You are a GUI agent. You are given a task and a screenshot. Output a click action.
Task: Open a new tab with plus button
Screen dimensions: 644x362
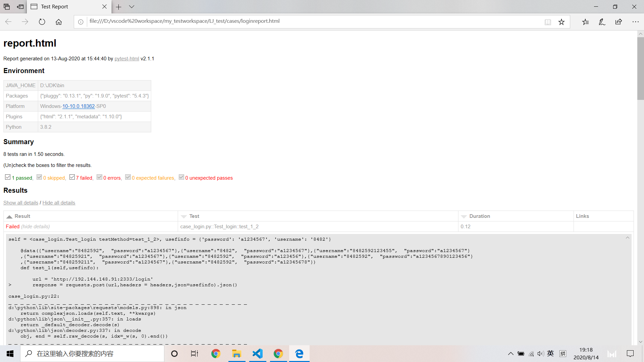point(118,7)
